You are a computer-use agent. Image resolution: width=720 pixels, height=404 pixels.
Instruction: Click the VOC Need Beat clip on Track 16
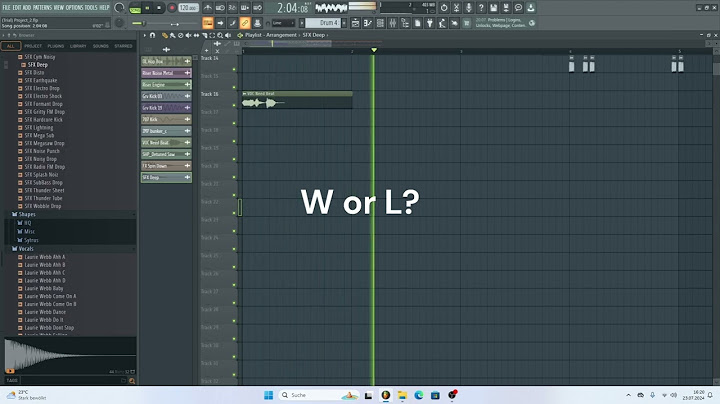coord(297,100)
